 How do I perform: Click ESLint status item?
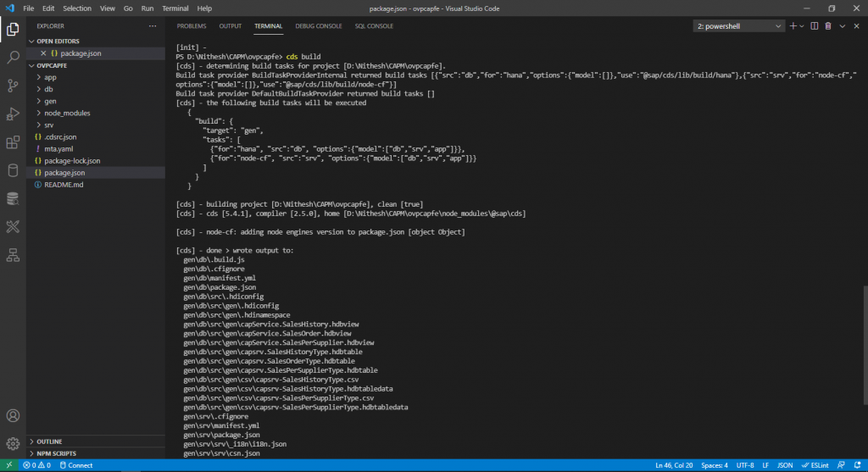click(x=815, y=465)
